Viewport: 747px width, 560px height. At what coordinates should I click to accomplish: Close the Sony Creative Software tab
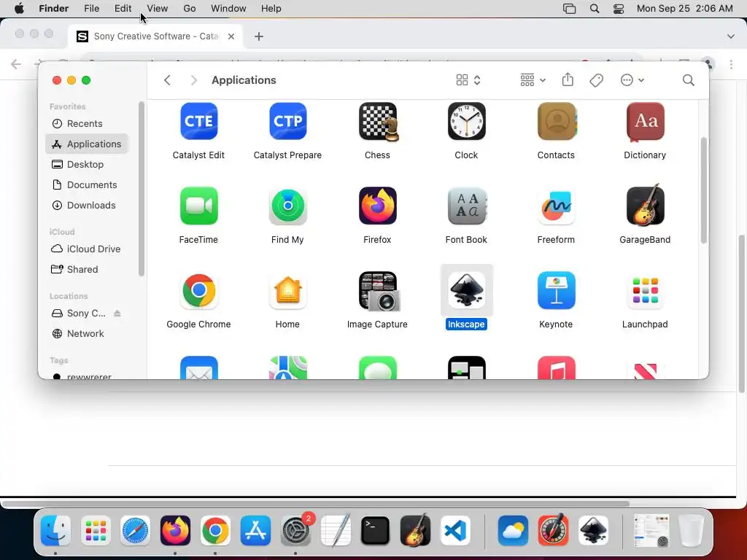pos(231,36)
